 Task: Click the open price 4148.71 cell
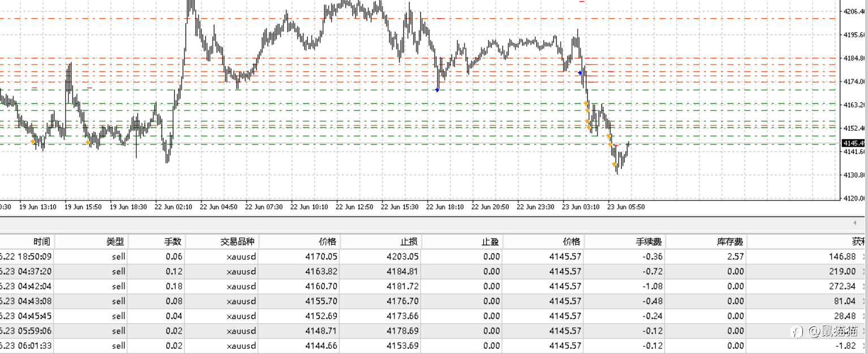[x=321, y=331]
